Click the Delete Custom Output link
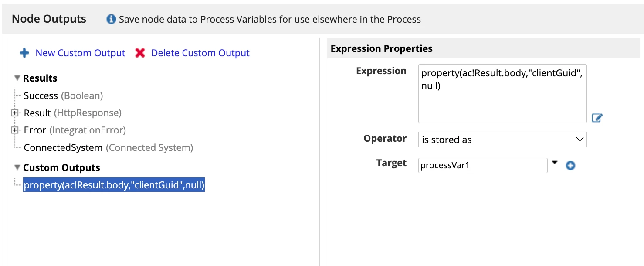The width and height of the screenshot is (644, 266). (200, 53)
